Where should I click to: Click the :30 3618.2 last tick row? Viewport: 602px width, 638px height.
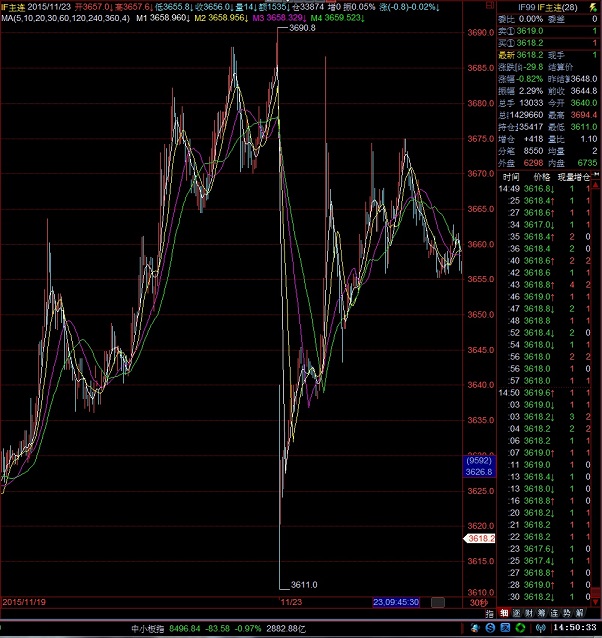click(544, 596)
